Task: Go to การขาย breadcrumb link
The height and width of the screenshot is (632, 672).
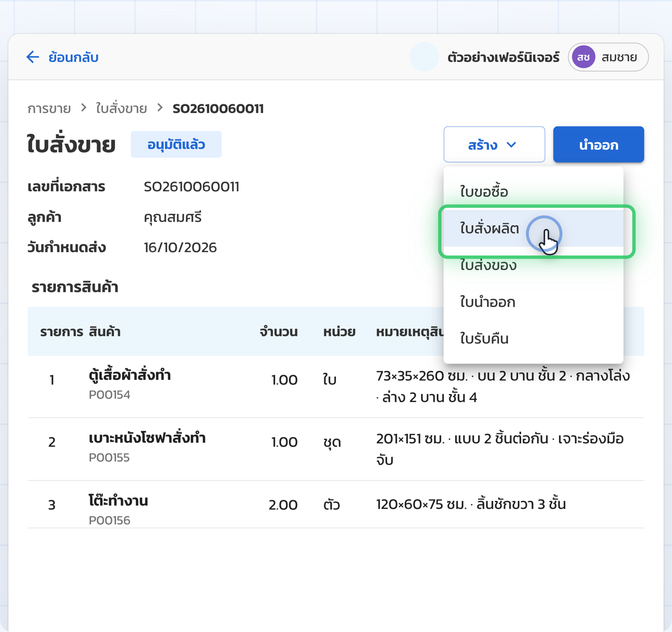Action: point(49,109)
